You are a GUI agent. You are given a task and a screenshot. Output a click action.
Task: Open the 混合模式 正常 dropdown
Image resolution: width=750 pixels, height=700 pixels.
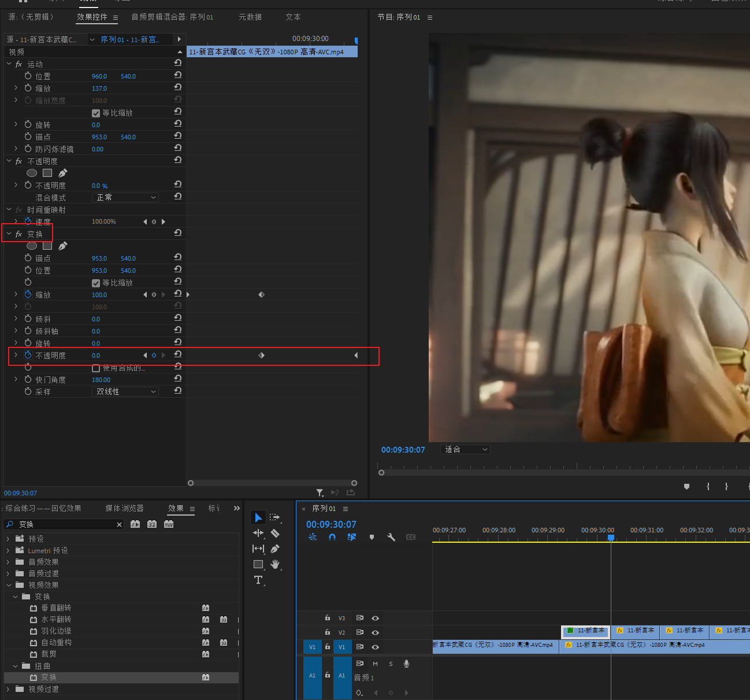[x=125, y=198]
